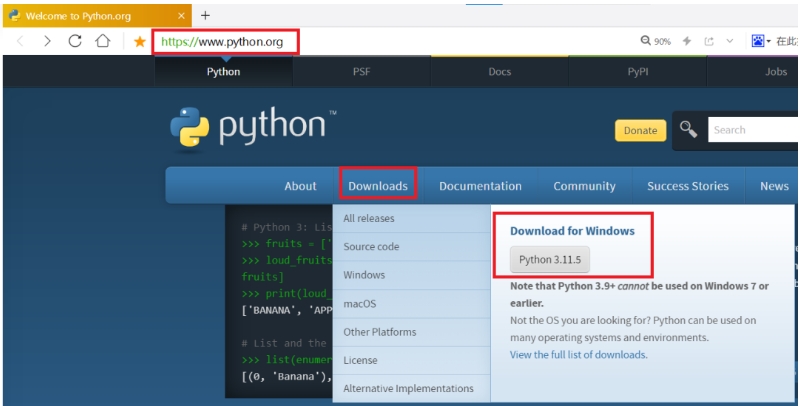Open a new tab with the plus icon

[206, 15]
